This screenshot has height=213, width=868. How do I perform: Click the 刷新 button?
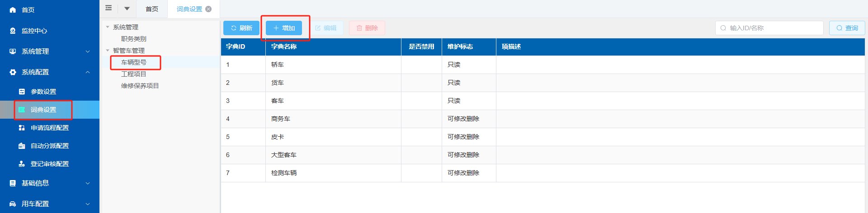coord(241,28)
